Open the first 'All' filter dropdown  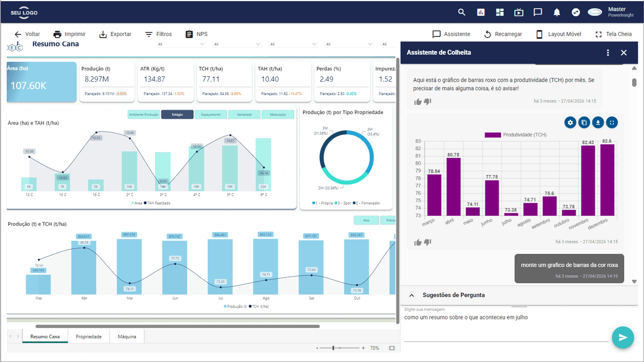coord(180,45)
